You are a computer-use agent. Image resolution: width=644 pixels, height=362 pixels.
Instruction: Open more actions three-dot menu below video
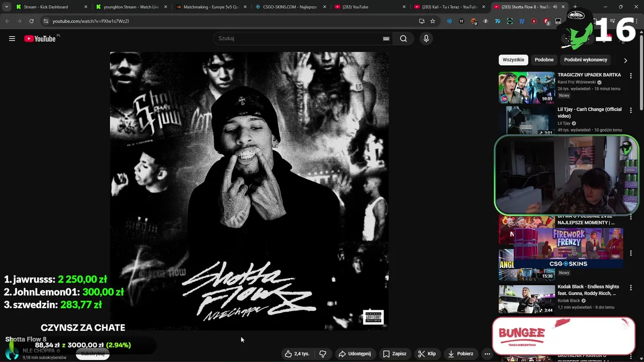[x=487, y=354]
